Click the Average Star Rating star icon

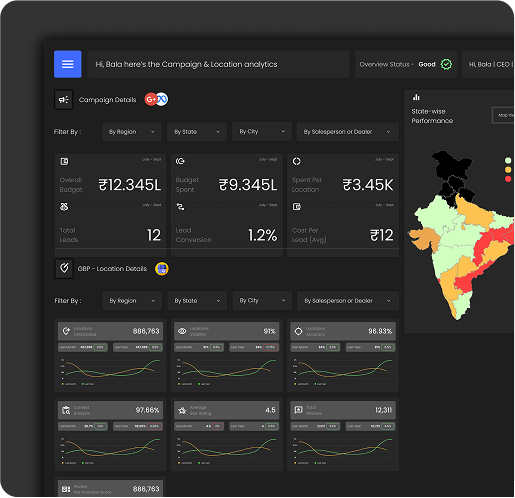182,410
